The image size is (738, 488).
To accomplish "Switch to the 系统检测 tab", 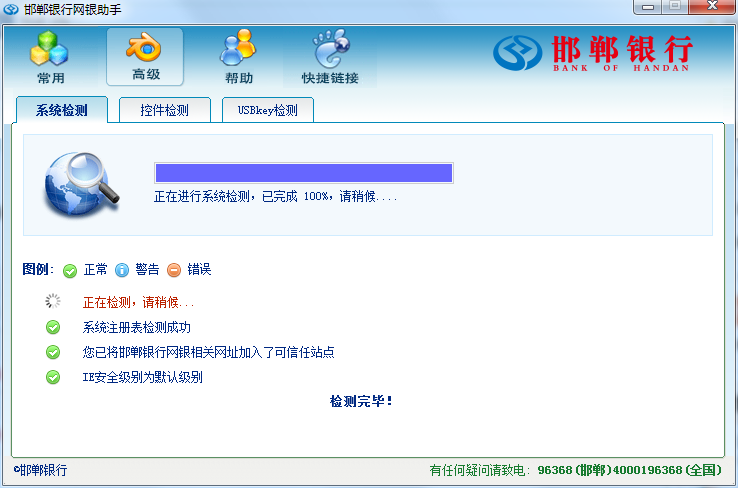I will [x=62, y=110].
